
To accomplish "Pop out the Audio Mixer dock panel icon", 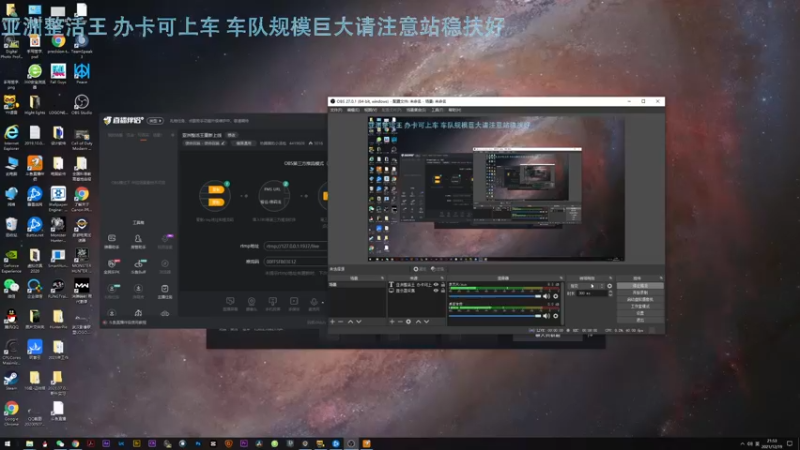I will tap(561, 279).
